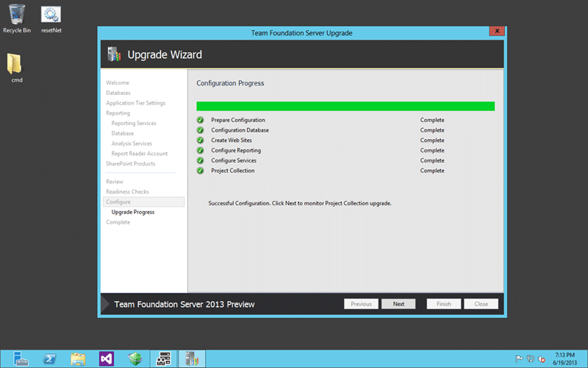Open Action Center flag in tray
Screen dimensions: 588x368
click(519, 359)
